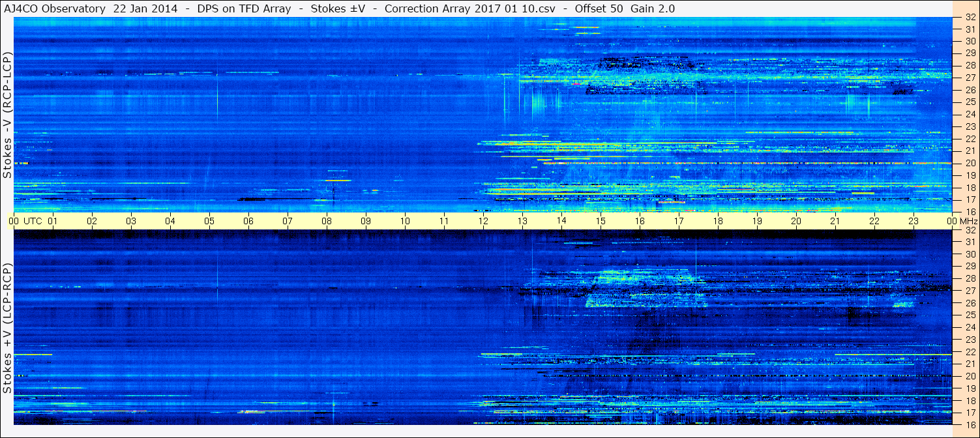Screen dimensions: 980x438
Task: Click the 08 hour label on time axis
Action: point(327,221)
